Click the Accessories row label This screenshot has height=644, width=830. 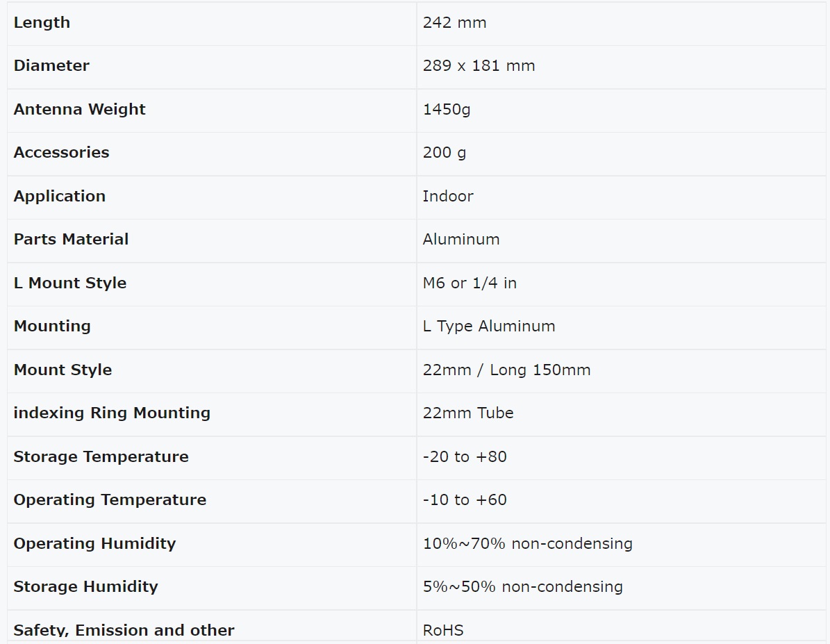tap(61, 153)
